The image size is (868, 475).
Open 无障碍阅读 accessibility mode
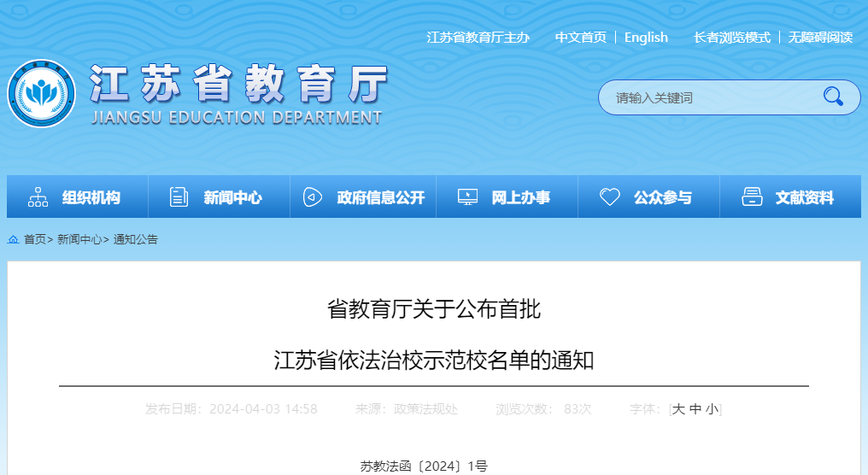click(x=819, y=38)
